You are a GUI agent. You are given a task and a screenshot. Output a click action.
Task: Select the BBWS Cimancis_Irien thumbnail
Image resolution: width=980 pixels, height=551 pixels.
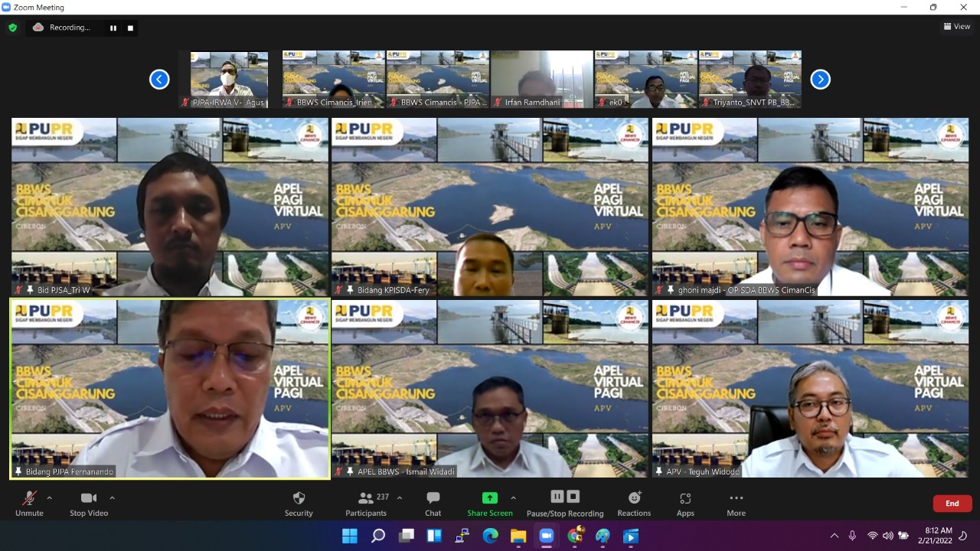point(334,80)
